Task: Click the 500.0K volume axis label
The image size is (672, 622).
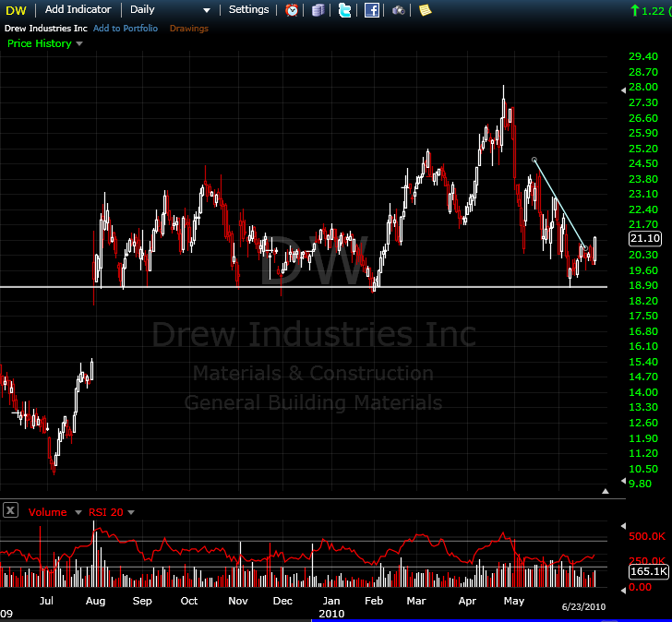Action: 647,536
